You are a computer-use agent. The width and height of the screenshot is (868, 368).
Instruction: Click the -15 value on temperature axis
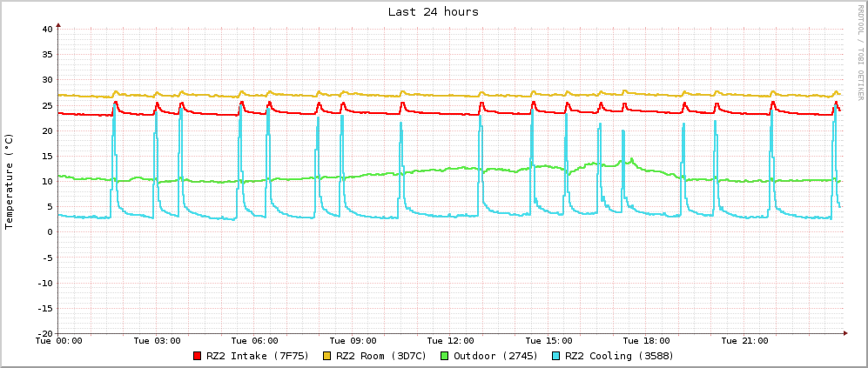[x=44, y=308]
